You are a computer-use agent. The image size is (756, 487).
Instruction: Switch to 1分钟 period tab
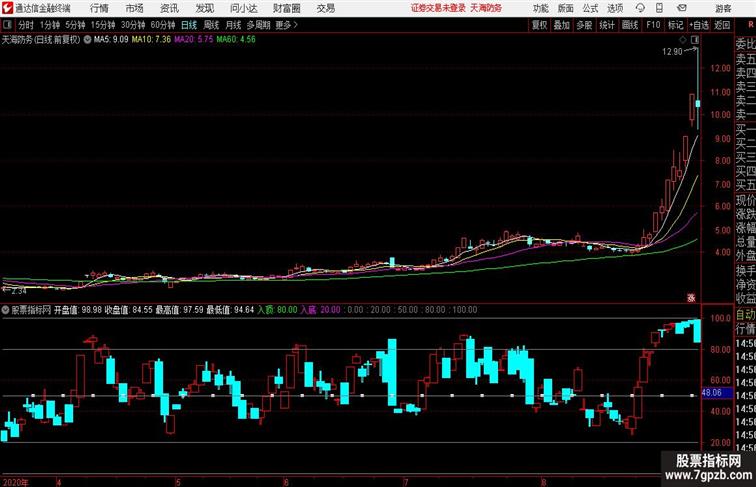pyautogui.click(x=50, y=25)
